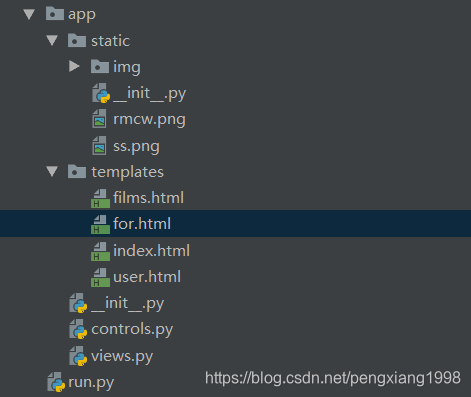Click the index.html HTML file icon
The width and height of the screenshot is (471, 397).
tap(100, 251)
